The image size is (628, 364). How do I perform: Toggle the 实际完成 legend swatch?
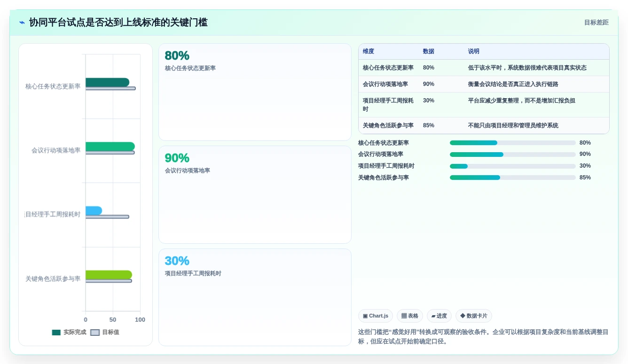click(x=56, y=333)
